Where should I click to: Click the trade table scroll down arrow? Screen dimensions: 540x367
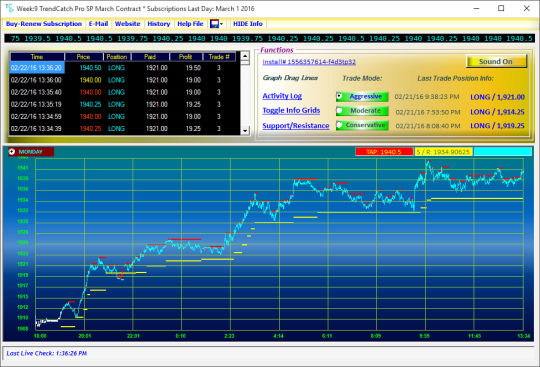coord(245,130)
